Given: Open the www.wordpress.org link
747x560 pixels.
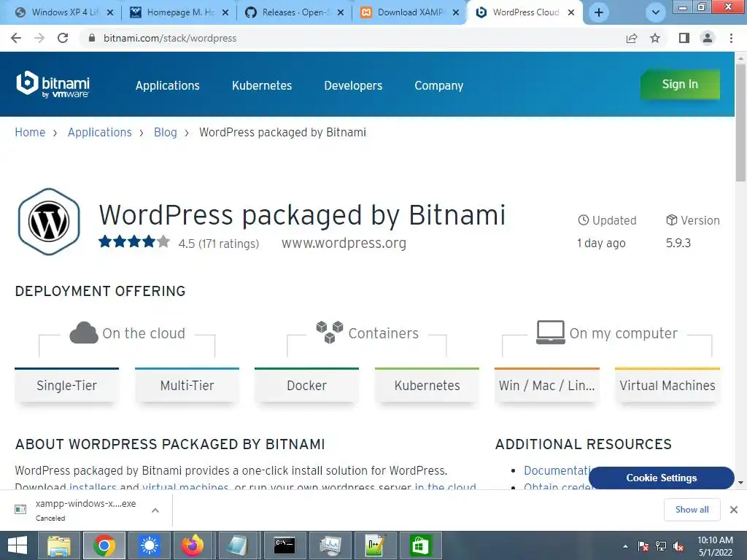Looking at the screenshot, I should [344, 243].
